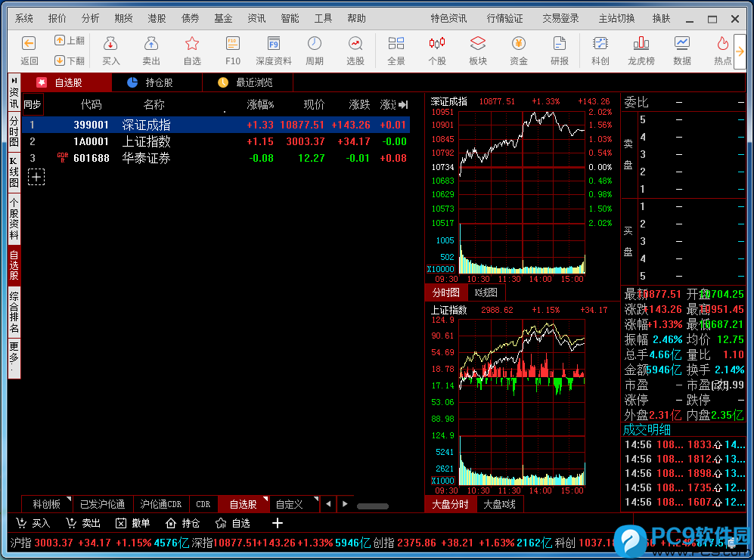Image resolution: width=754 pixels, height=560 pixels.
Task: Expand the toolbar overflow arrow
Action: (x=740, y=51)
